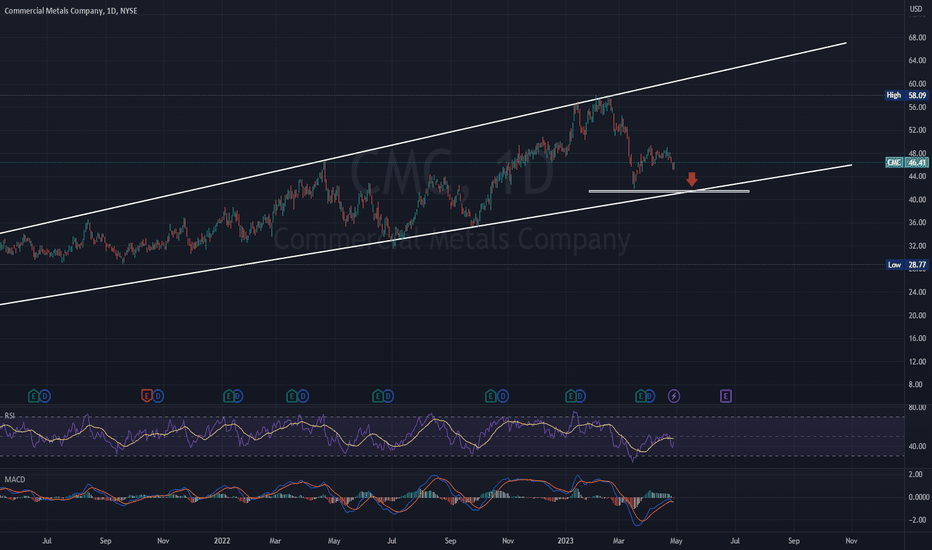This screenshot has height=550, width=932.
Task: Click the 68.00 price axis label
Action: pyautogui.click(x=917, y=37)
